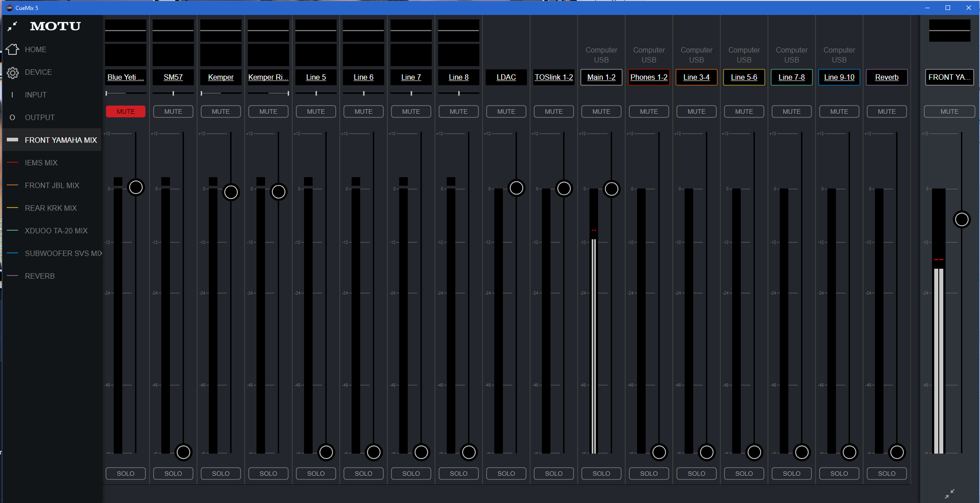
Task: Click the Line 3-4 channel label
Action: coord(696,77)
